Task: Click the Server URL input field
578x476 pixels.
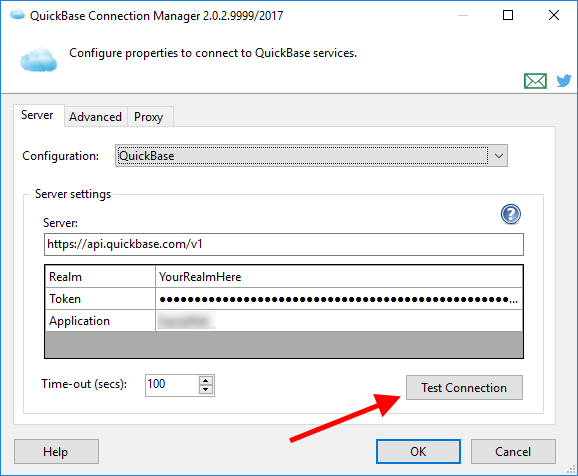Action: pyautogui.click(x=284, y=244)
